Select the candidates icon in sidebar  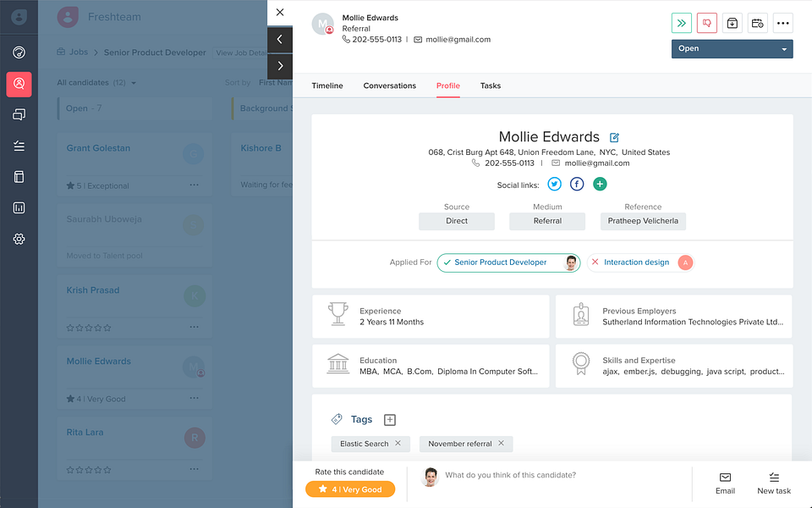click(x=19, y=84)
